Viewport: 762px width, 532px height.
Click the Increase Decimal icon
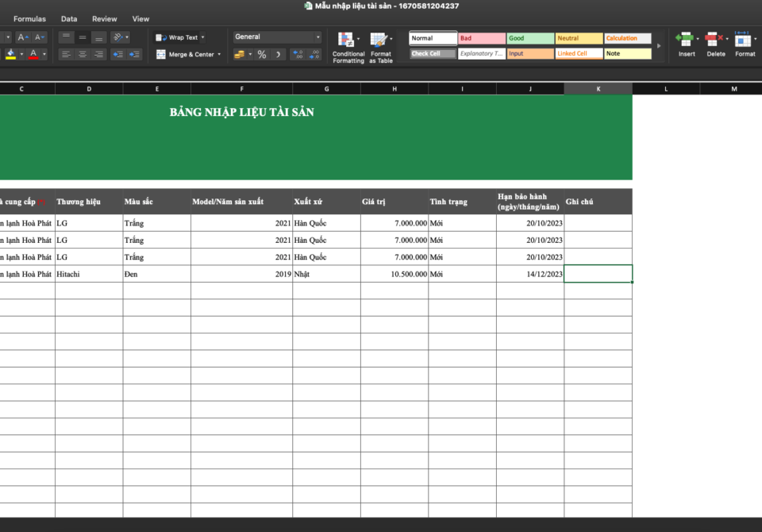(x=298, y=55)
